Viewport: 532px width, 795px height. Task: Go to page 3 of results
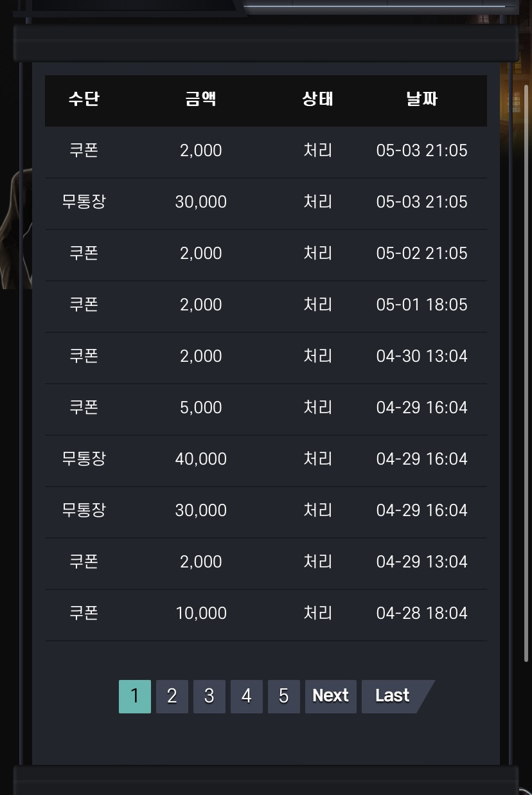point(209,697)
